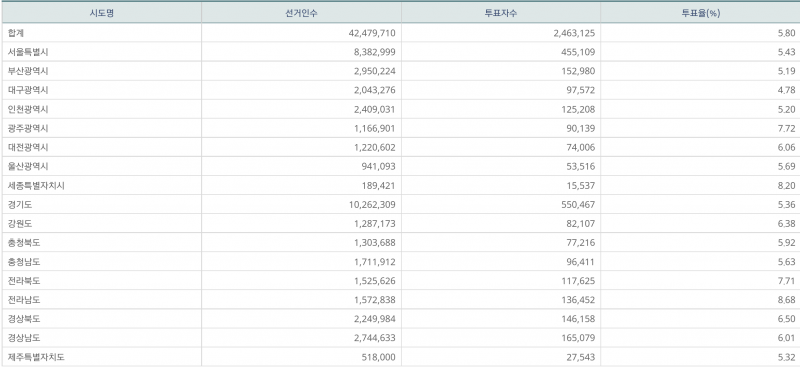Click Seoul voter count 8,382,999
Screen dimensions: 800x367
tap(374, 52)
